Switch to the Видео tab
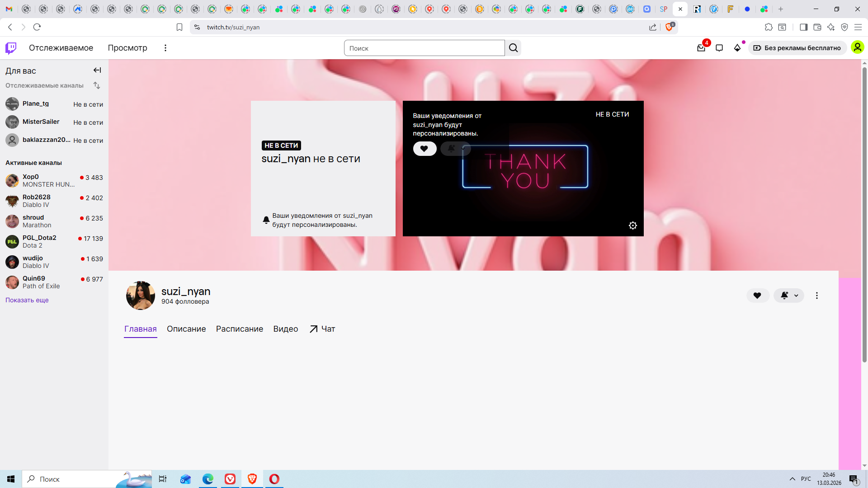The image size is (868, 488). click(285, 329)
